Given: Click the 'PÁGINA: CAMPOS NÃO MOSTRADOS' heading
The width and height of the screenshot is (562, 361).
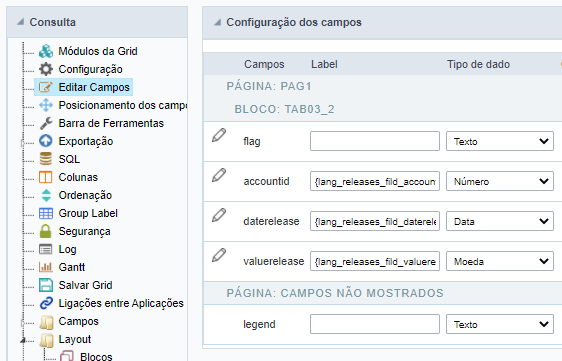Looking at the screenshot, I should (335, 293).
